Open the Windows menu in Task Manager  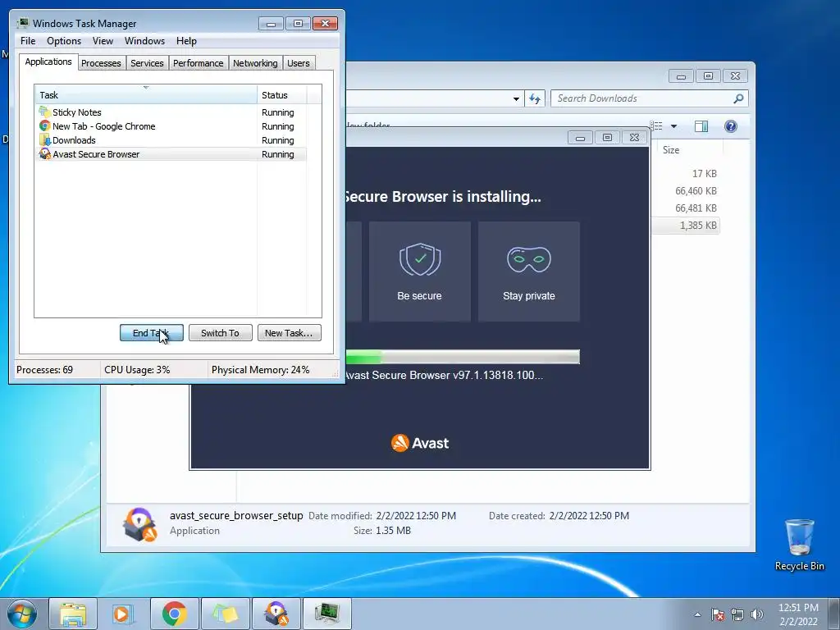(144, 41)
